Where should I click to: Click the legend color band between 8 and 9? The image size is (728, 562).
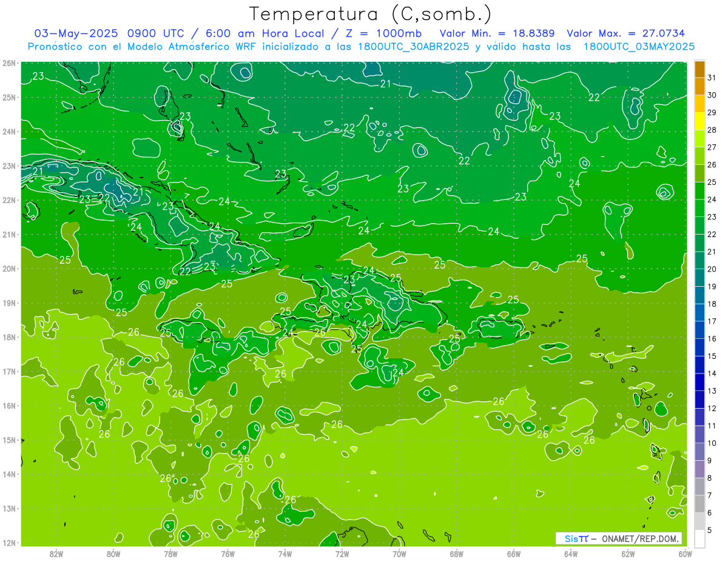[699, 469]
